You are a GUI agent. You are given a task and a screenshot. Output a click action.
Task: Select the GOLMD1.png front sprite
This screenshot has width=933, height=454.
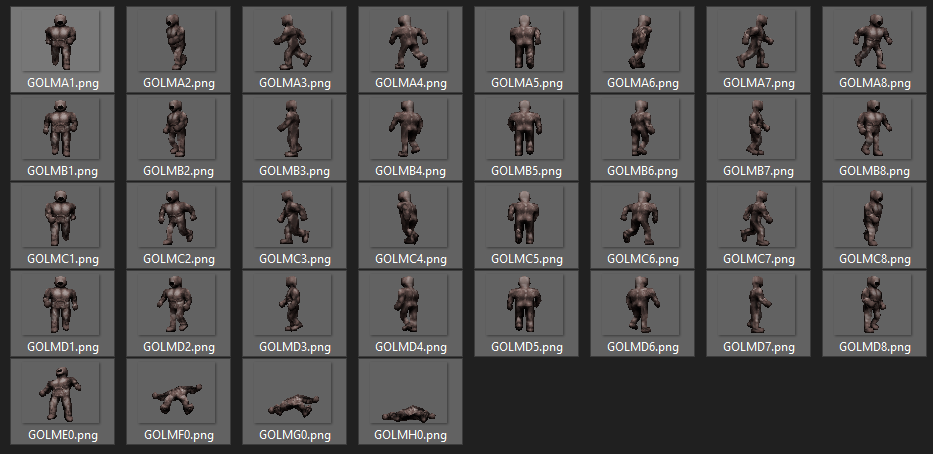(60, 305)
